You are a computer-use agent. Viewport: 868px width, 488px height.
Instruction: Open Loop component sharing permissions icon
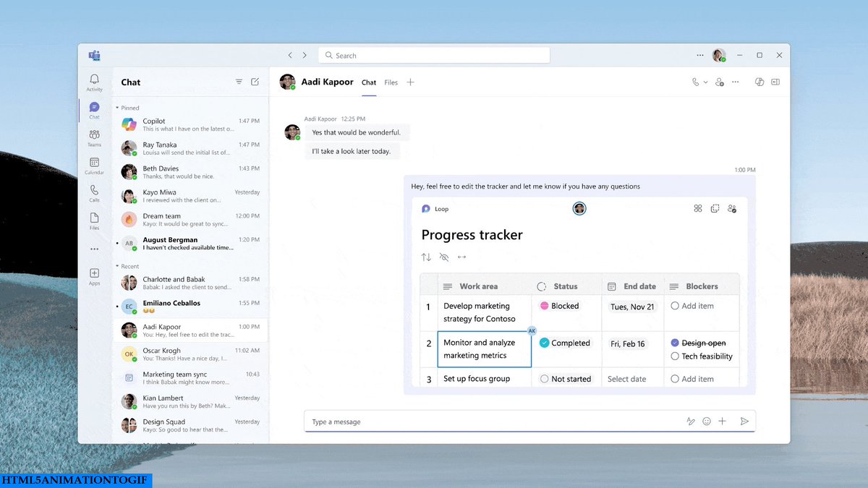732,208
